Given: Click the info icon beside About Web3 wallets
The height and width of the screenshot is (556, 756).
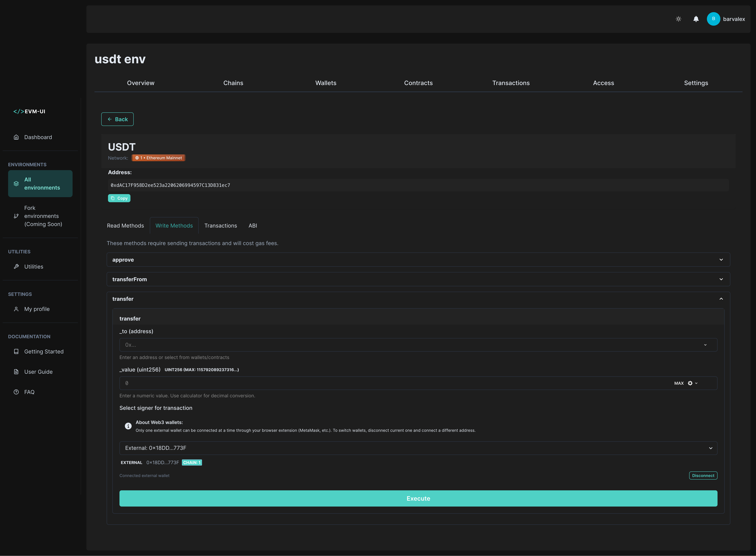Looking at the screenshot, I should tap(128, 426).
